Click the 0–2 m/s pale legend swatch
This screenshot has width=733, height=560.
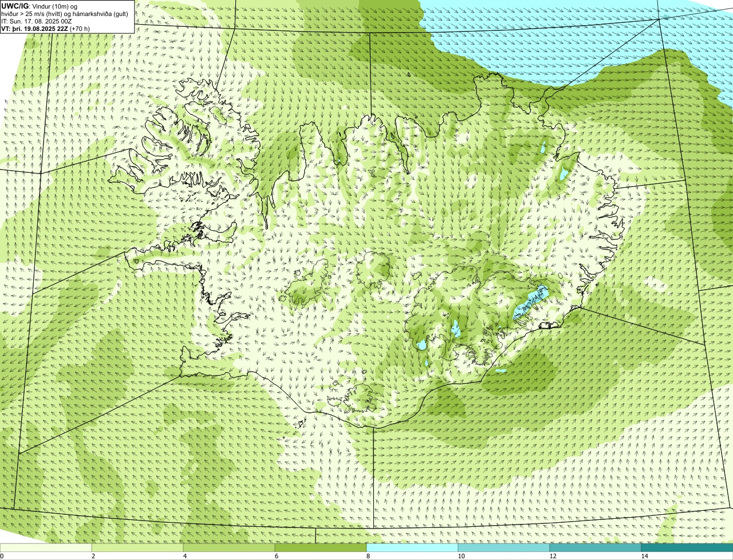pos(46,548)
